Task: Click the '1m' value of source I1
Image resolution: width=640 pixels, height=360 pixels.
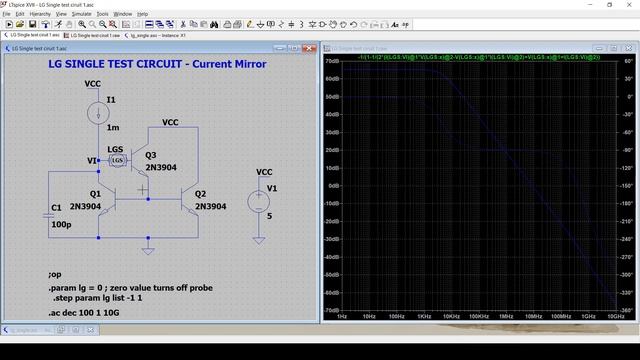Action: [113, 128]
